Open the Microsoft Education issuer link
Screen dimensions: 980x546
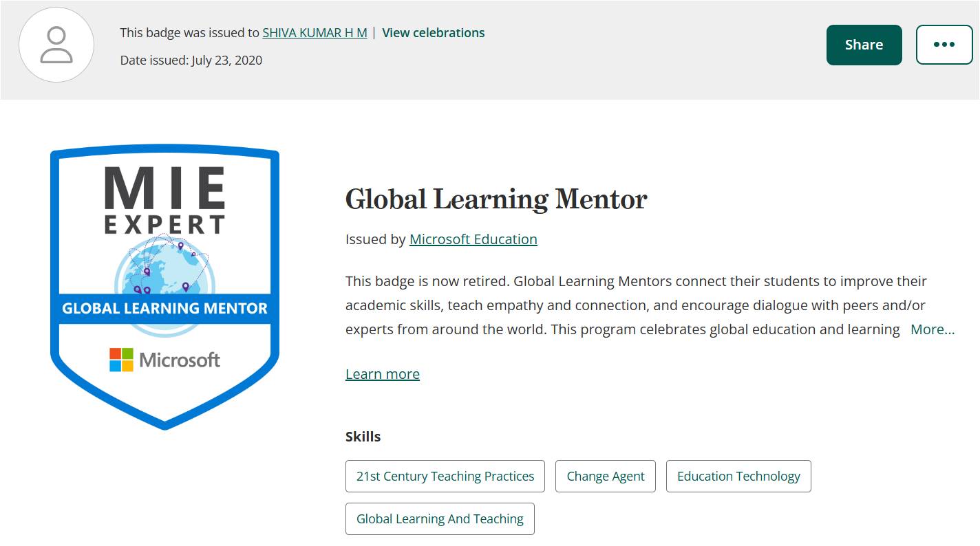point(473,239)
